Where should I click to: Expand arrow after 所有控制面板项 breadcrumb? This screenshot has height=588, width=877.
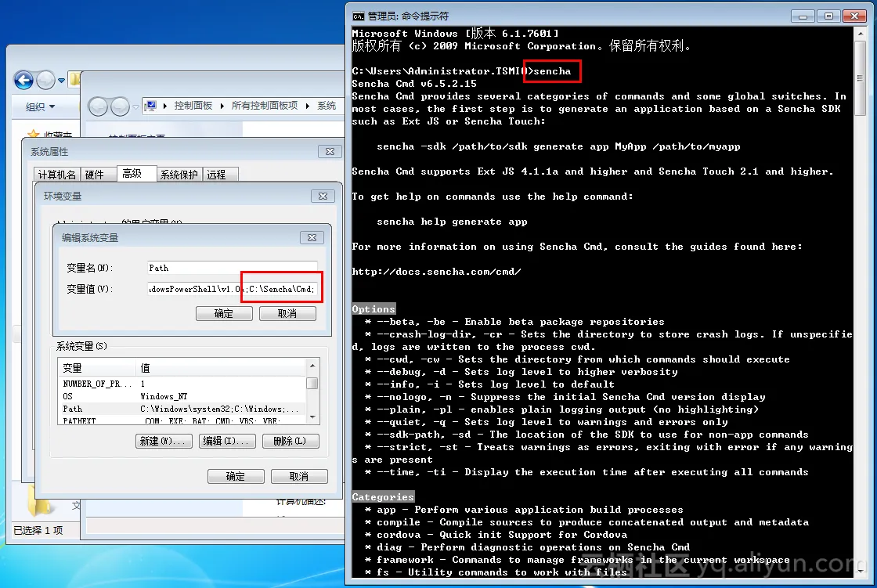coord(308,106)
